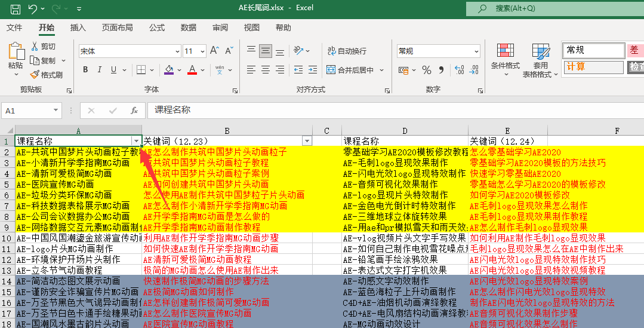Click the Paste clipboard icon
Screen dimensions: 644x328
(x=16, y=51)
